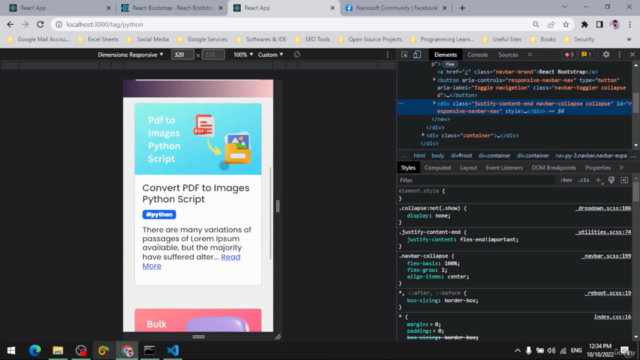Click the red errors count badge

coord(569,55)
